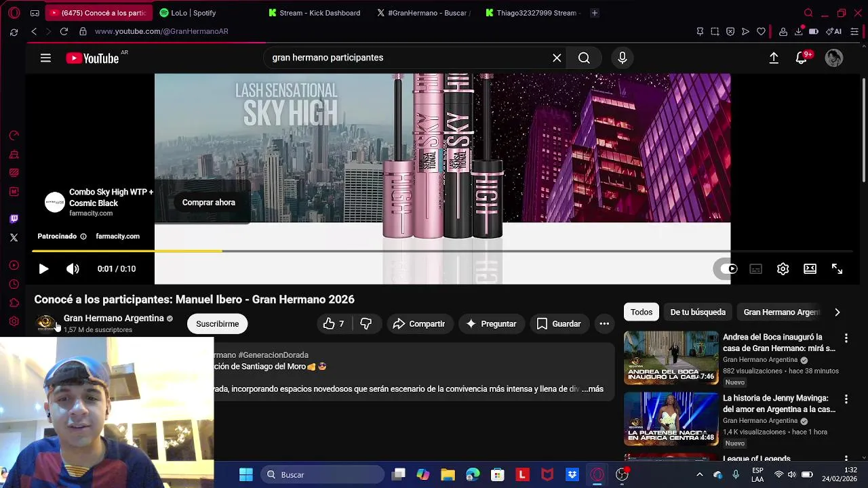Play the video with the play button
The width and height of the screenshot is (868, 488).
pyautogui.click(x=43, y=269)
